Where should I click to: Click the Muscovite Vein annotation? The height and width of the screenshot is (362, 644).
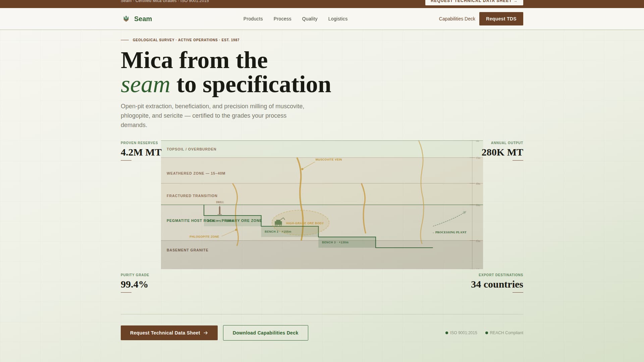coord(328,160)
